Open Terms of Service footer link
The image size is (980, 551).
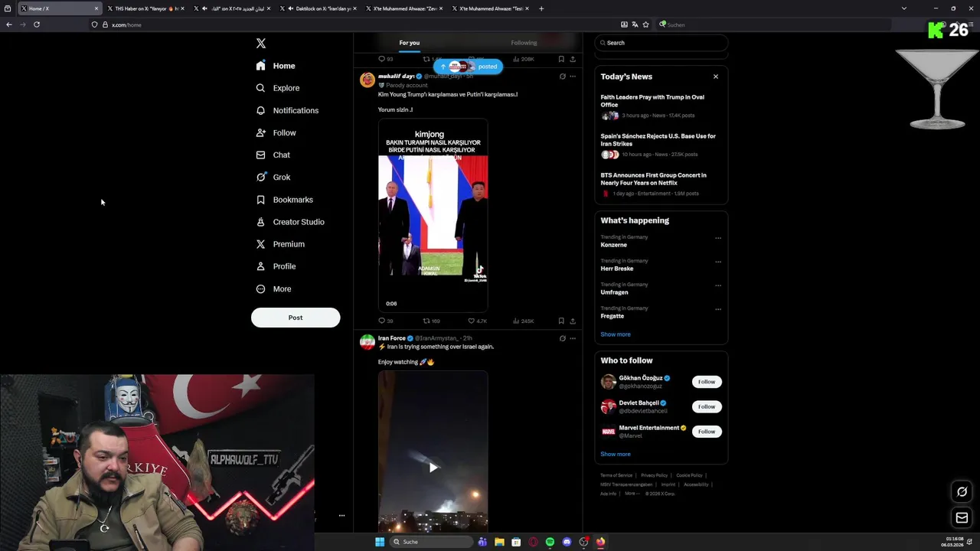pos(616,475)
